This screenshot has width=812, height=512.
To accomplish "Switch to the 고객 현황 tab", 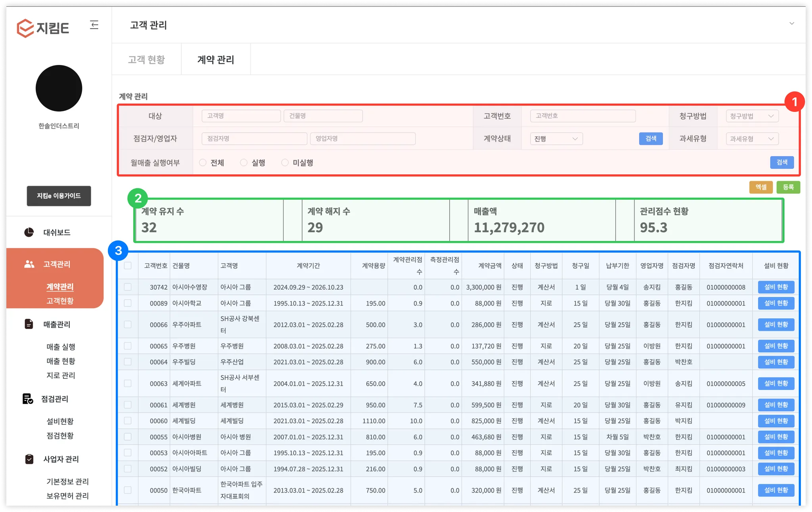I will (146, 59).
